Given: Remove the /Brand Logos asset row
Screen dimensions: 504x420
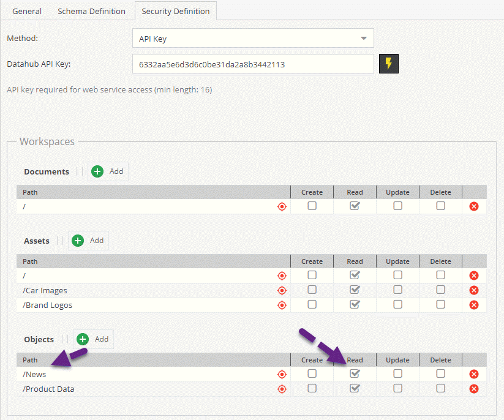Looking at the screenshot, I should point(473,305).
